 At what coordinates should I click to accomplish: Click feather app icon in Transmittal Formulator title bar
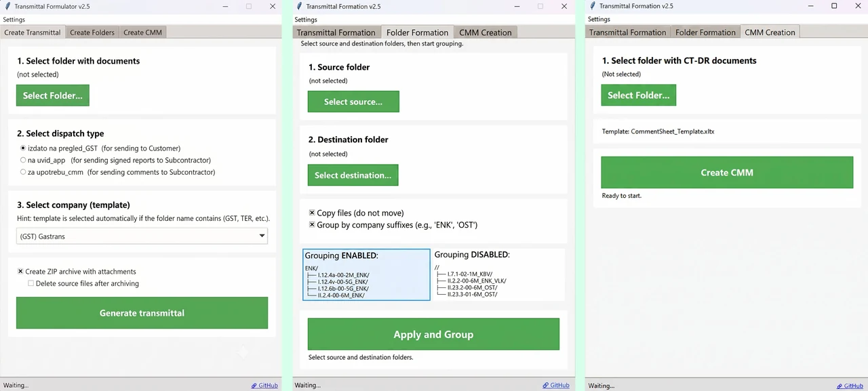pyautogui.click(x=6, y=6)
